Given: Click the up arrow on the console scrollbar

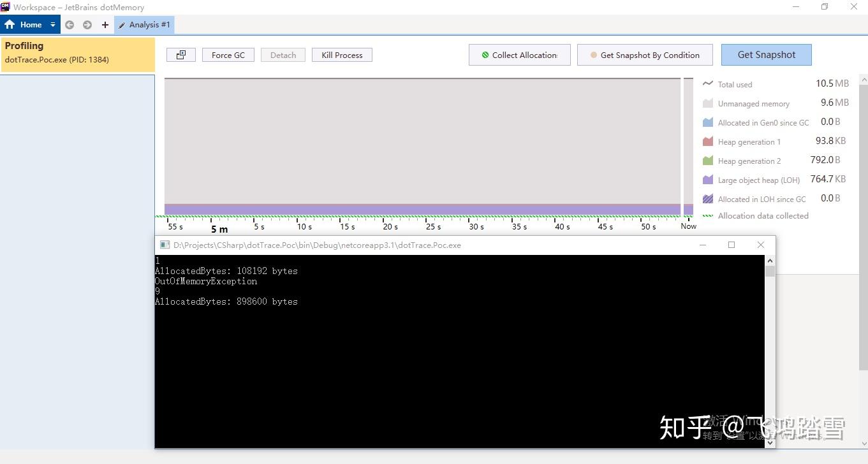Looking at the screenshot, I should [x=770, y=260].
